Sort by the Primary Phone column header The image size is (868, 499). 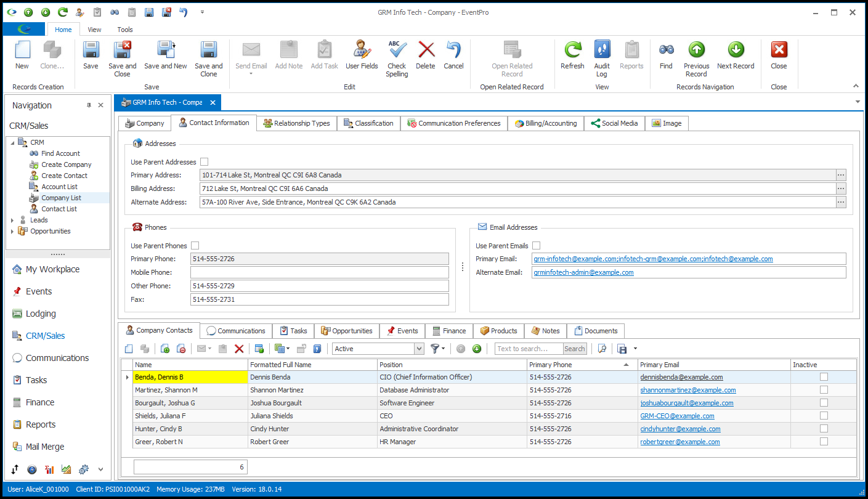(582, 365)
